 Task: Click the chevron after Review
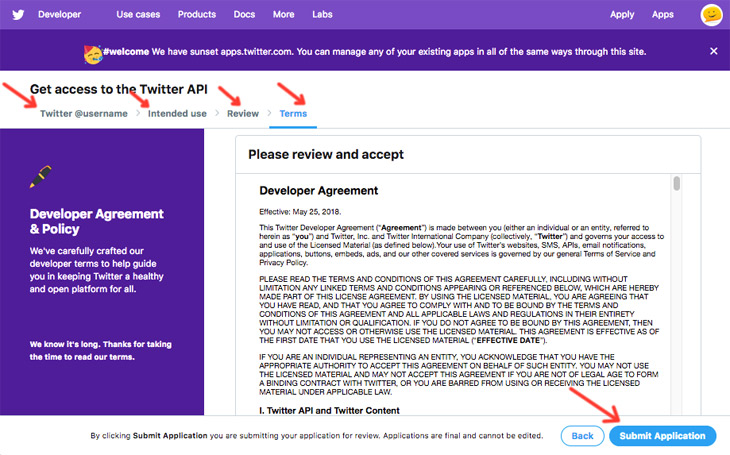[x=269, y=113]
